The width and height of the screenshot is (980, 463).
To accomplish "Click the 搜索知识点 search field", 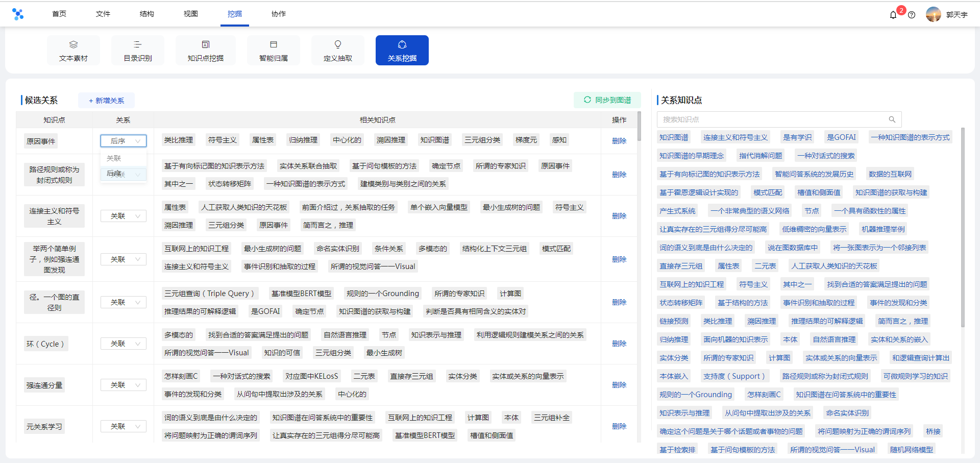I will click(x=779, y=119).
